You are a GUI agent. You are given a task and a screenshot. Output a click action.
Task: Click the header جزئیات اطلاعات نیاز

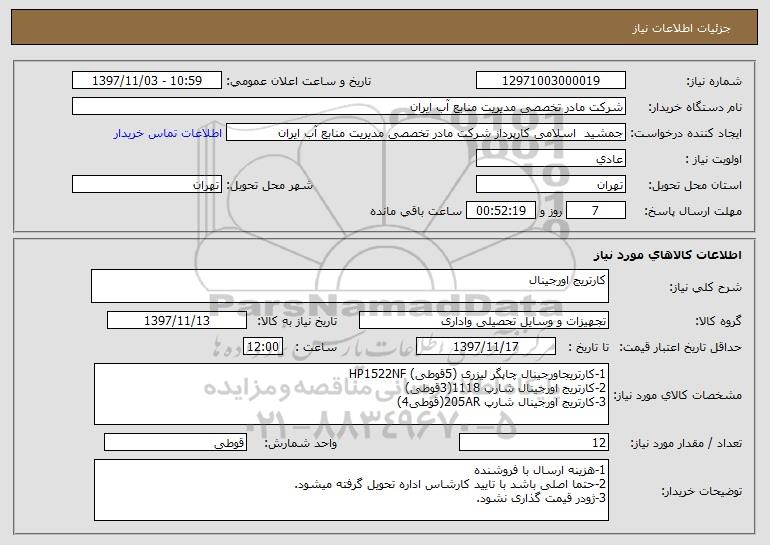[681, 28]
